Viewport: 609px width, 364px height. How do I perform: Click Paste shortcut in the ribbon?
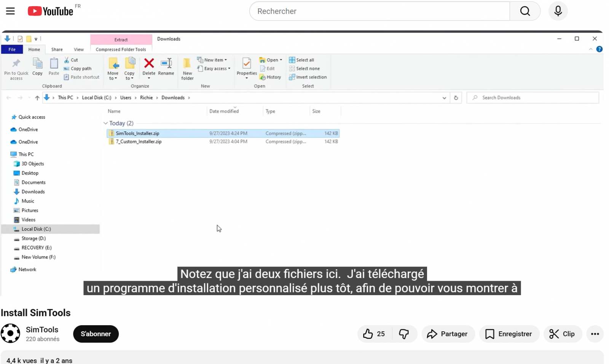[81, 77]
